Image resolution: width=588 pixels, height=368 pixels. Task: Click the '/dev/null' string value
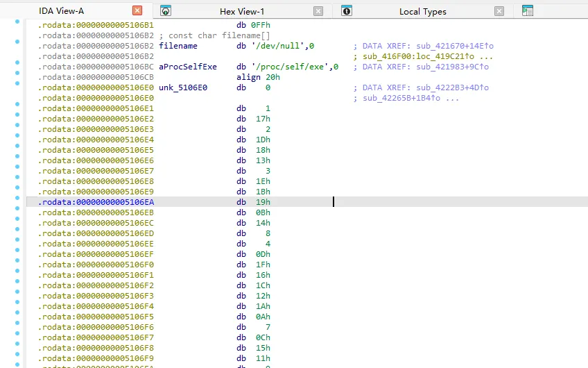[279, 46]
